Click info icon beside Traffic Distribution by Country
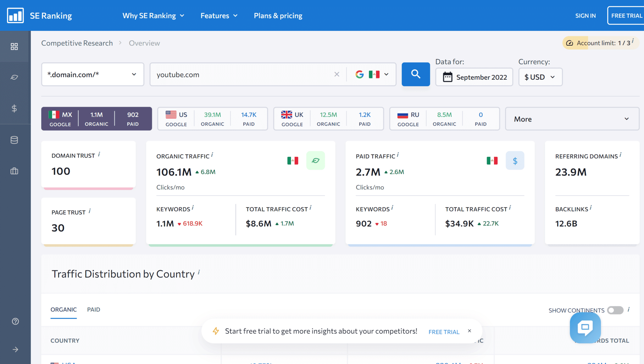The width and height of the screenshot is (644, 364). pyautogui.click(x=199, y=272)
